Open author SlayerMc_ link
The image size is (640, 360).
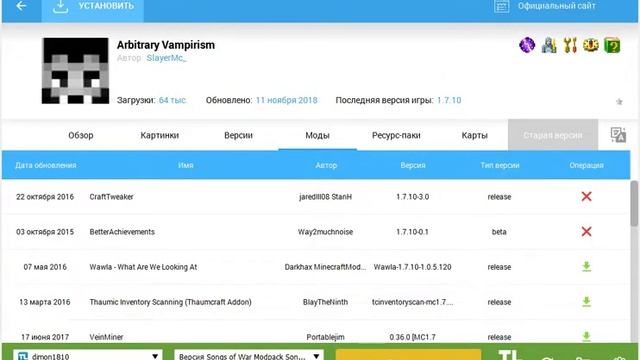[166, 58]
